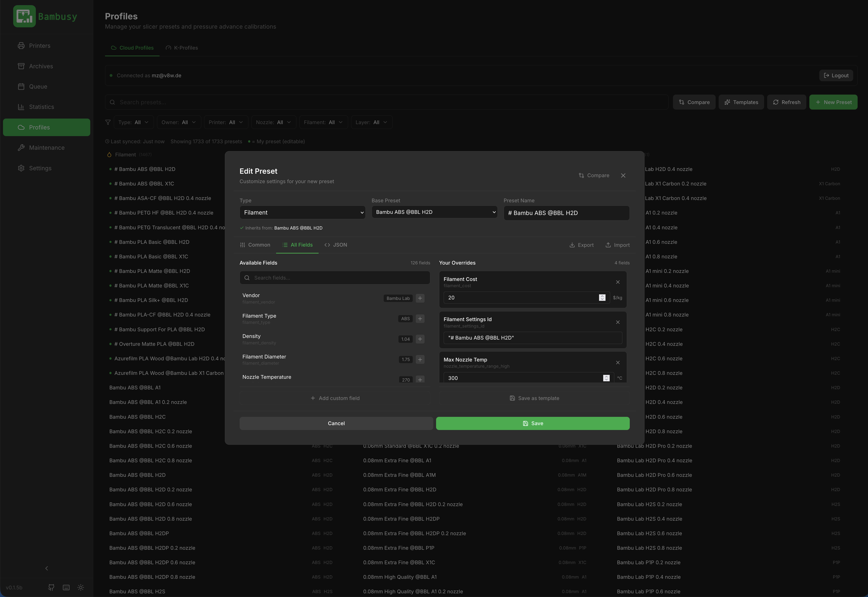868x597 pixels.
Task: Remove the Max Nozzle Temp override
Action: [618, 362]
